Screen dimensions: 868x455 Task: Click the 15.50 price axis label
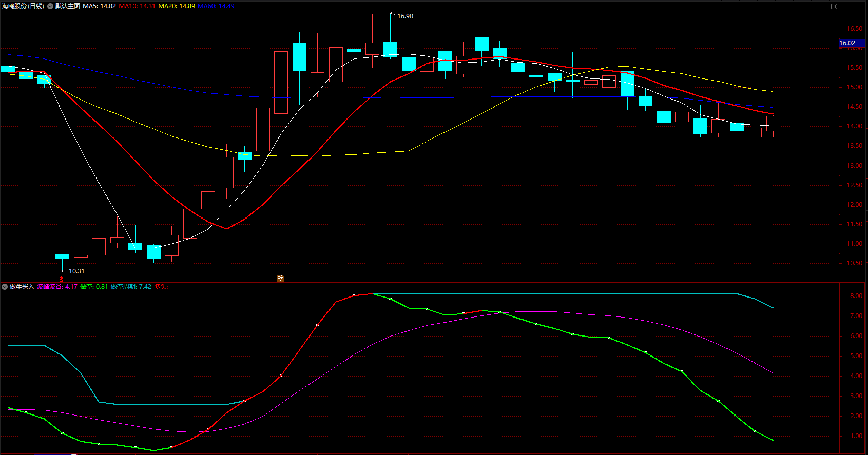tap(855, 68)
